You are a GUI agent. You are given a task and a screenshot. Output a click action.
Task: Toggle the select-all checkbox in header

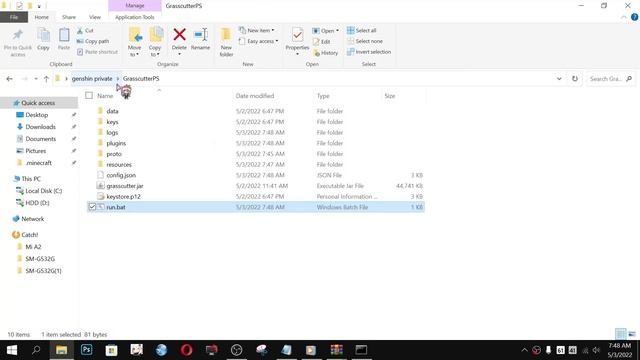(x=89, y=96)
